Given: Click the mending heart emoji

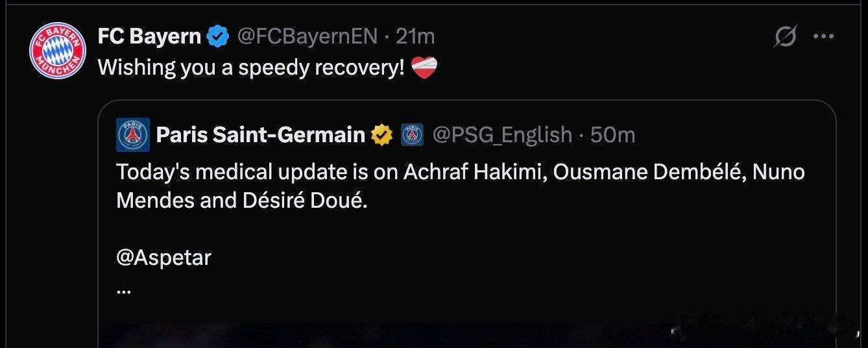Looking at the screenshot, I should 425,68.
